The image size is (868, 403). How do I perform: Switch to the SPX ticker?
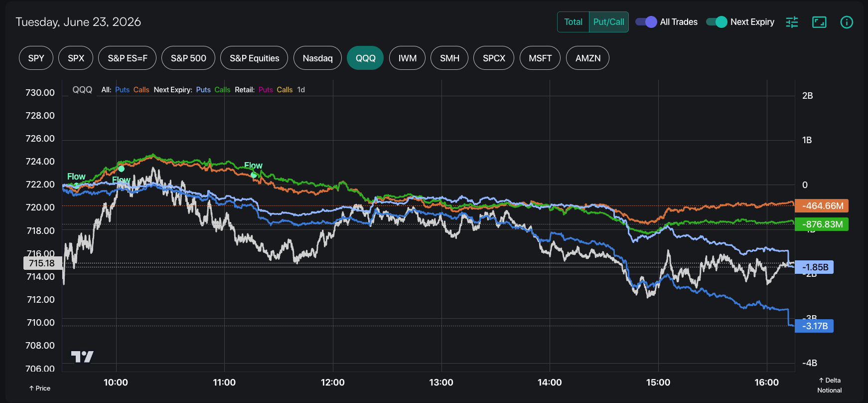[76, 58]
